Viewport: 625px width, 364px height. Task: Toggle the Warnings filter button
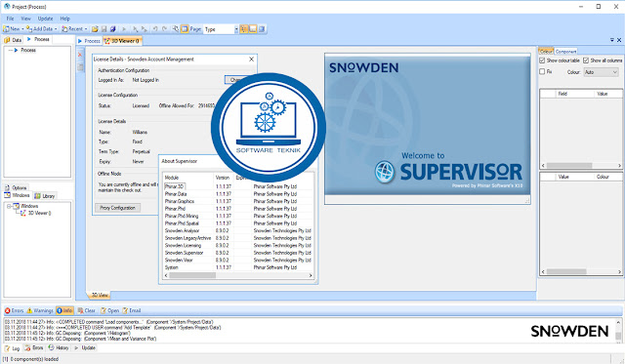coord(40,310)
